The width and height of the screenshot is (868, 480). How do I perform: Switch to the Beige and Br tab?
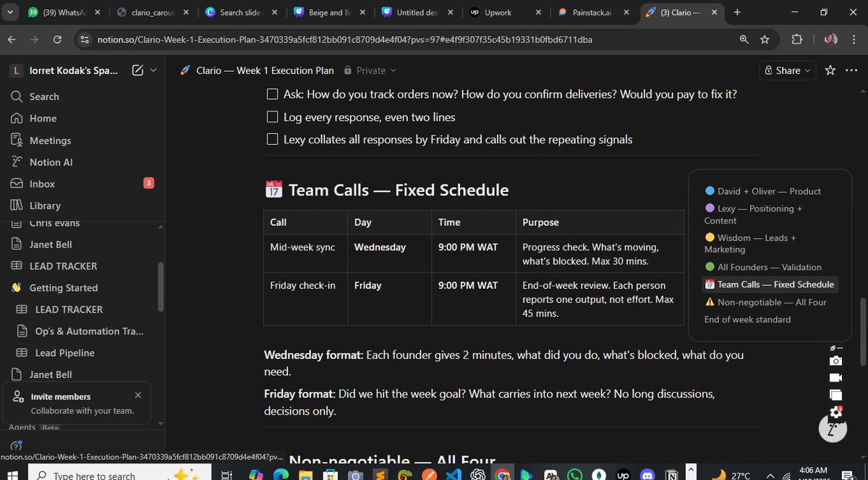coord(331,12)
